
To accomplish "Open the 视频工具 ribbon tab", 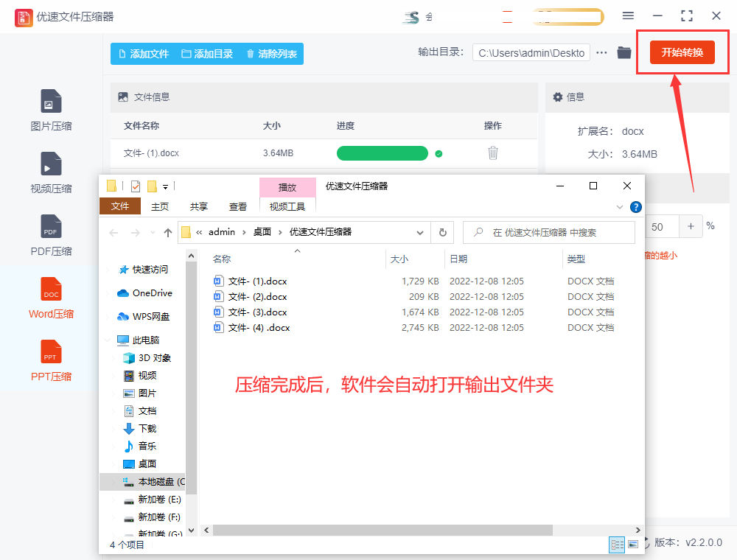I will click(x=287, y=207).
